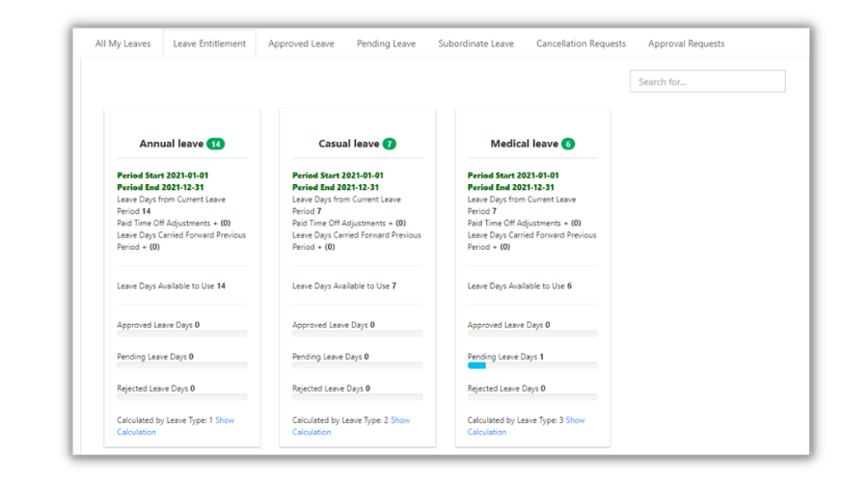Go to the Subordinate Leave tab
This screenshot has height=482, width=868.
coord(475,43)
